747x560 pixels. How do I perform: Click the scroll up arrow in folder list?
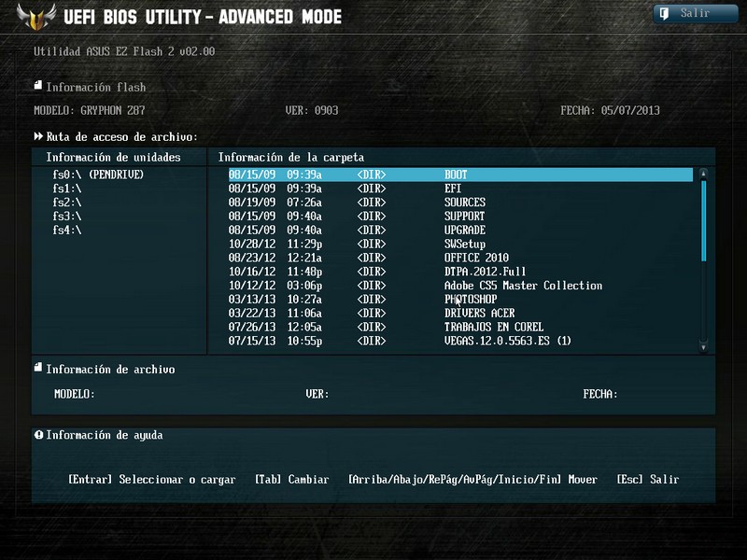703,174
